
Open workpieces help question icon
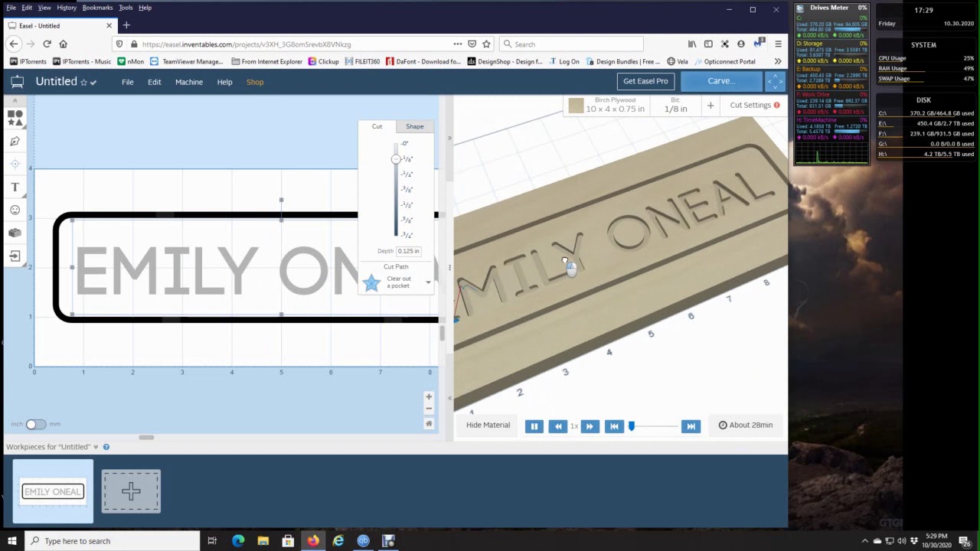(106, 447)
